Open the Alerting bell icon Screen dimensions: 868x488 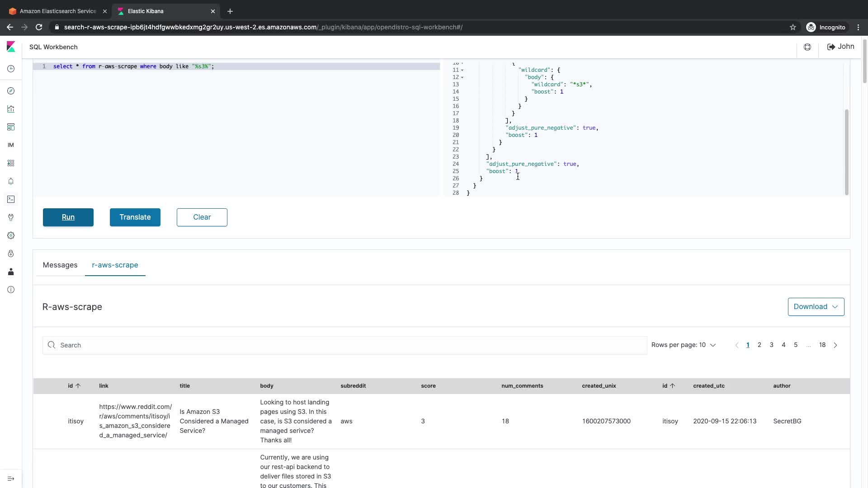11,181
